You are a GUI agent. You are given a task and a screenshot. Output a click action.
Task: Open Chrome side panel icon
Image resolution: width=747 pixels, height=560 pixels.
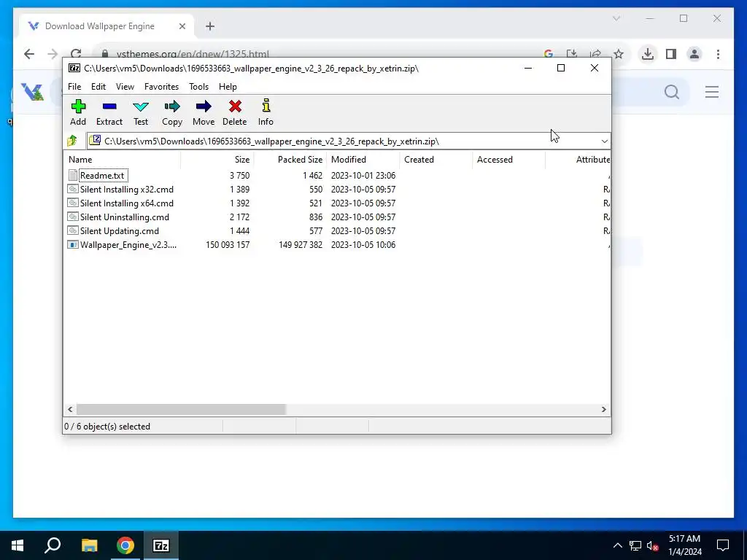(671, 54)
